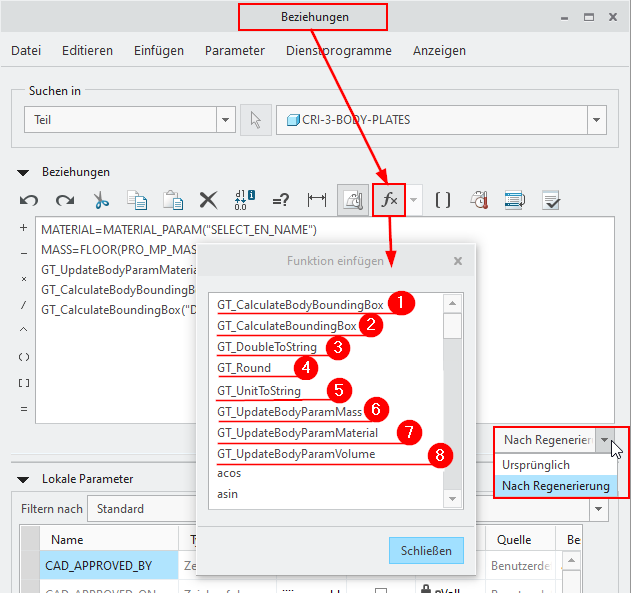The height and width of the screenshot is (593, 631).
Task: Insert multiplication operator into relations
Action: pos(24,279)
